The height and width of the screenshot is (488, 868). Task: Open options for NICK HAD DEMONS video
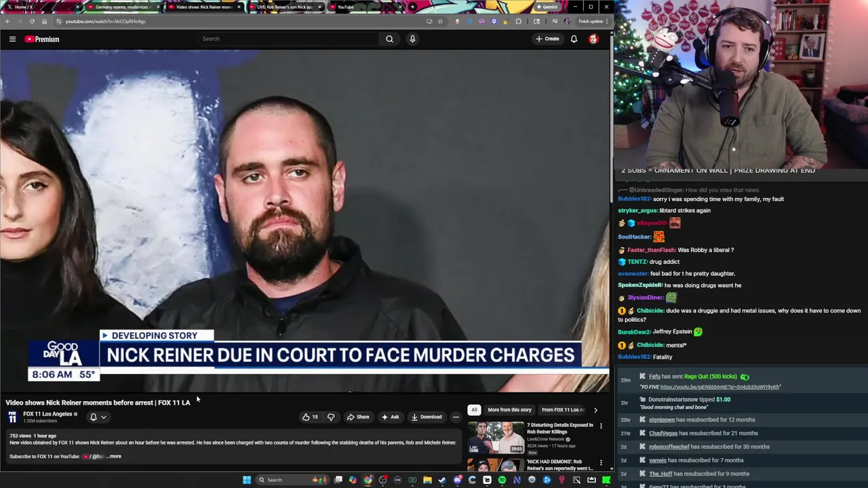coord(601,463)
